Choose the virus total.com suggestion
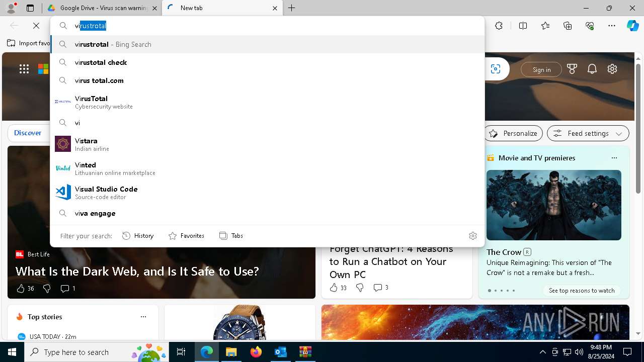Image resolution: width=644 pixels, height=362 pixels. tap(267, 80)
